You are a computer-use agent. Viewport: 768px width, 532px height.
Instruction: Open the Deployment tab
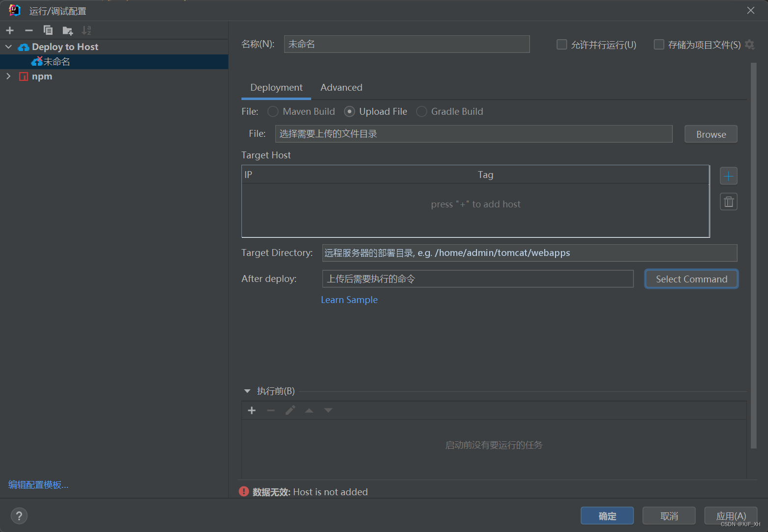pyautogui.click(x=276, y=87)
